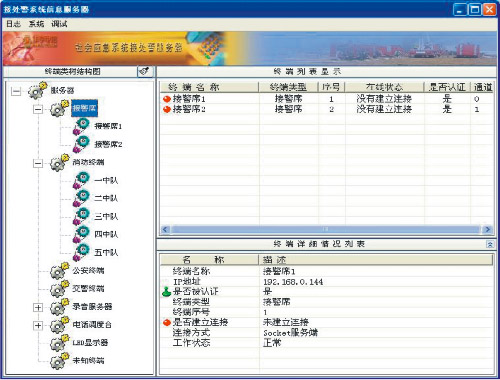Screen dimensions: 500x380
Task: Expand the 电话调度台 tree node
Action: click(38, 325)
